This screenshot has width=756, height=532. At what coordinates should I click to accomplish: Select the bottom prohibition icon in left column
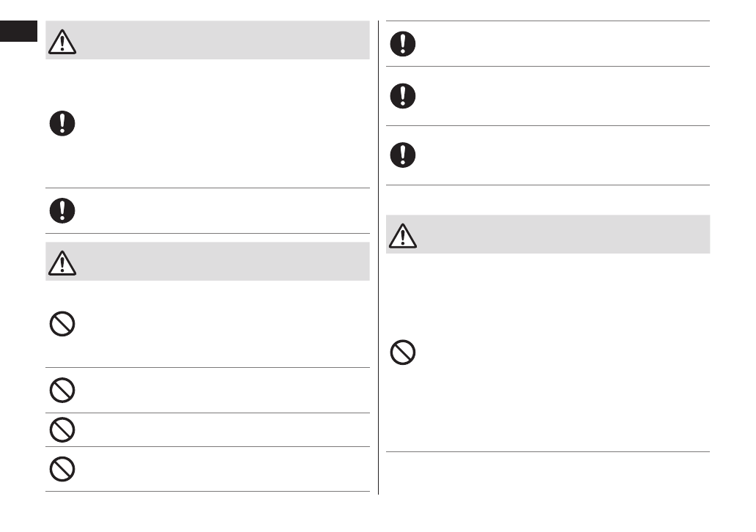tap(62, 469)
